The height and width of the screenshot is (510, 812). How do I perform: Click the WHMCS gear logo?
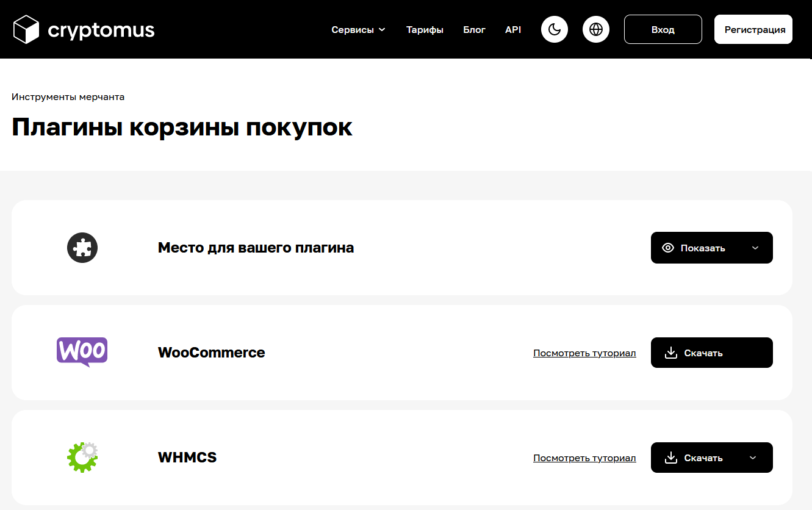(x=82, y=458)
